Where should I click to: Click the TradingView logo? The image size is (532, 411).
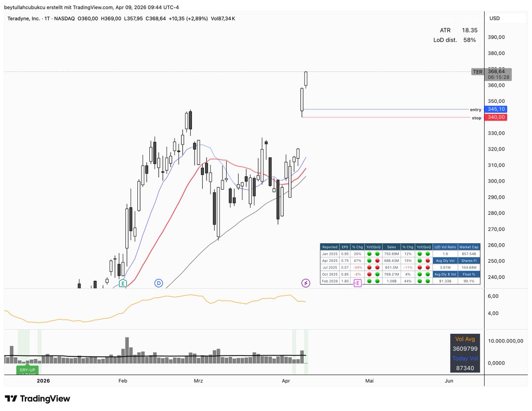click(x=37, y=399)
